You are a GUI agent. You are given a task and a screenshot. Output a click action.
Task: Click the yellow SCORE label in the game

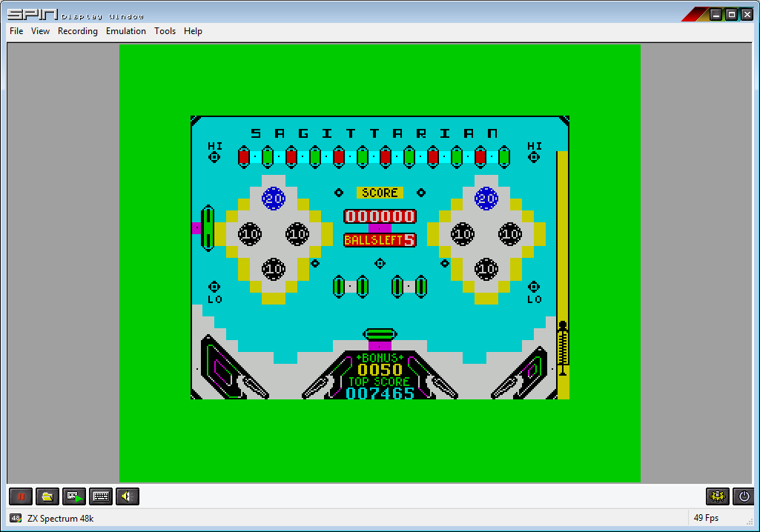380,193
